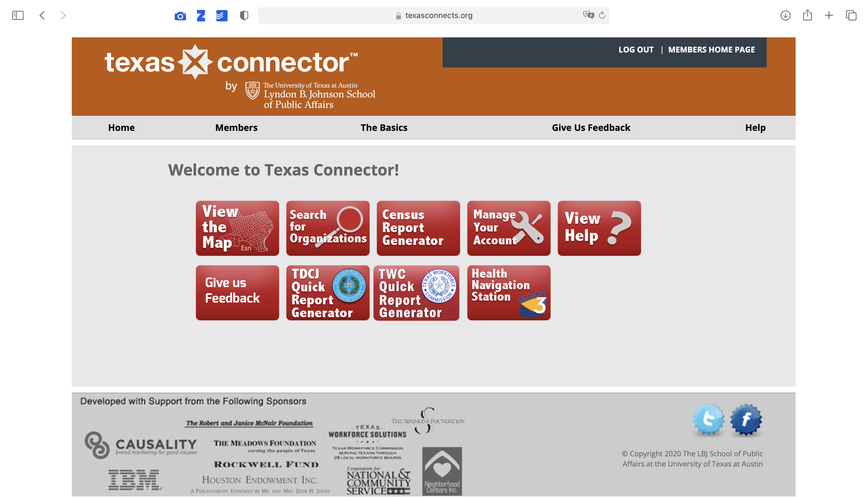This screenshot has width=868, height=497.
Task: Open Health Navigation Station tool
Action: coord(508,293)
